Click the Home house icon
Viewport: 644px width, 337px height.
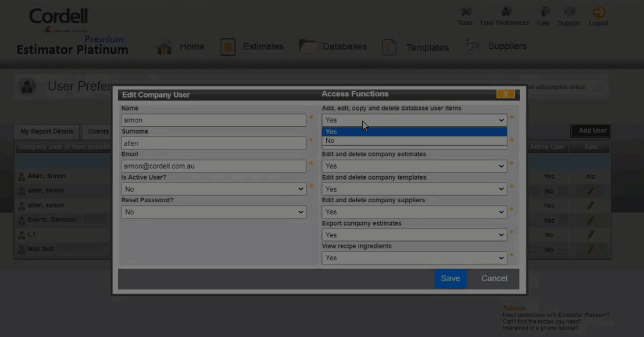pyautogui.click(x=164, y=47)
